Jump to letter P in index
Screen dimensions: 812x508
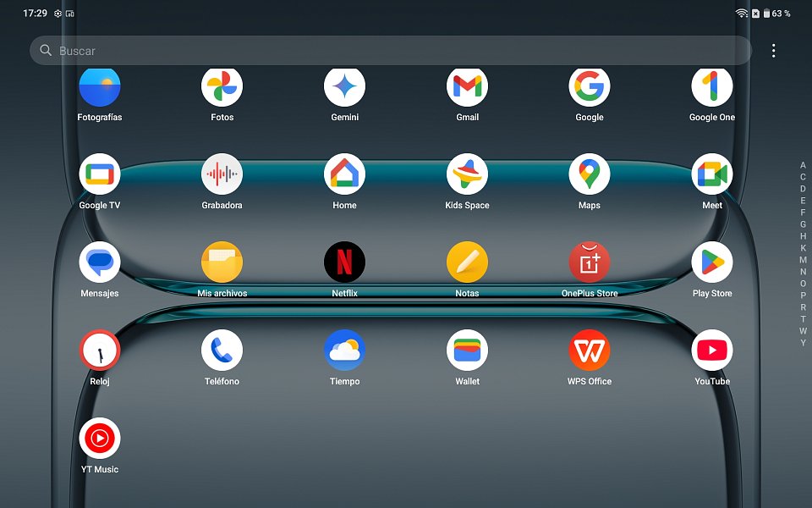click(803, 295)
